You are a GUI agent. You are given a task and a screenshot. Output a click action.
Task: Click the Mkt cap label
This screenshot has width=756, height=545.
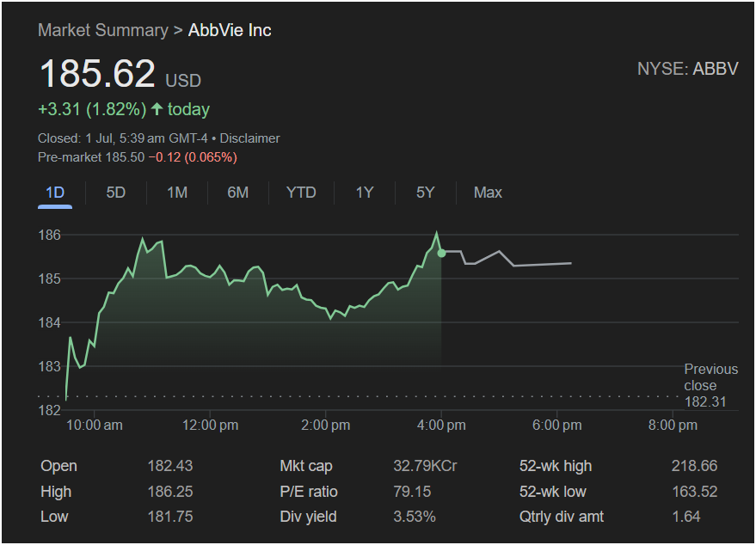point(306,466)
